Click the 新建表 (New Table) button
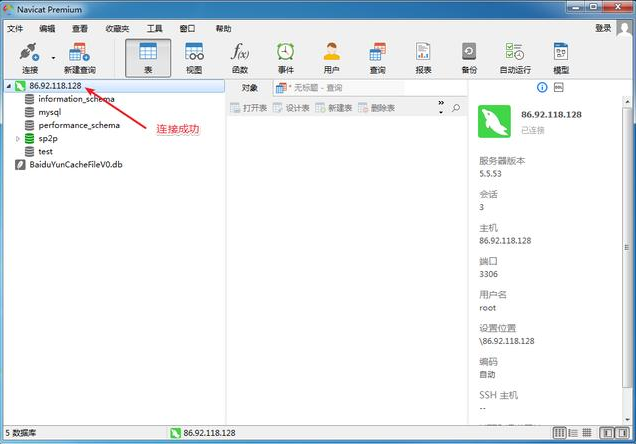The width and height of the screenshot is (636, 444). [x=334, y=108]
